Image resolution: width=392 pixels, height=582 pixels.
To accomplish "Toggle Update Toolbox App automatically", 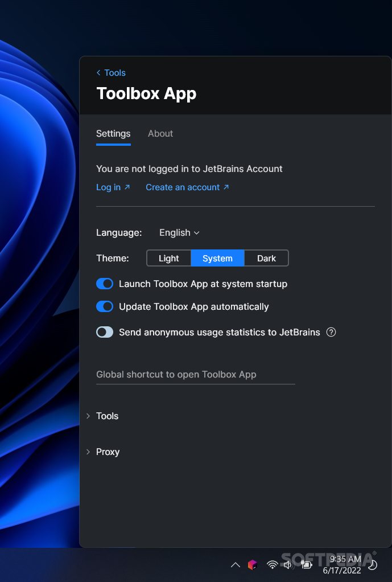I will click(105, 306).
